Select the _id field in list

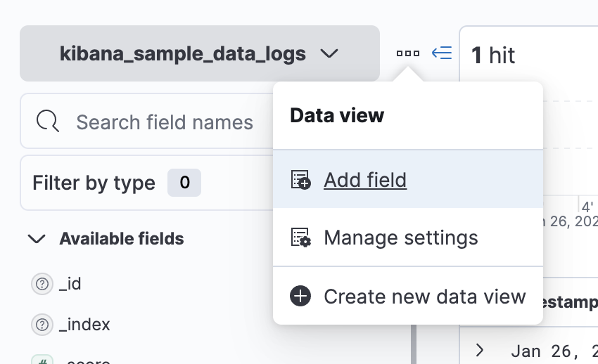(x=70, y=284)
